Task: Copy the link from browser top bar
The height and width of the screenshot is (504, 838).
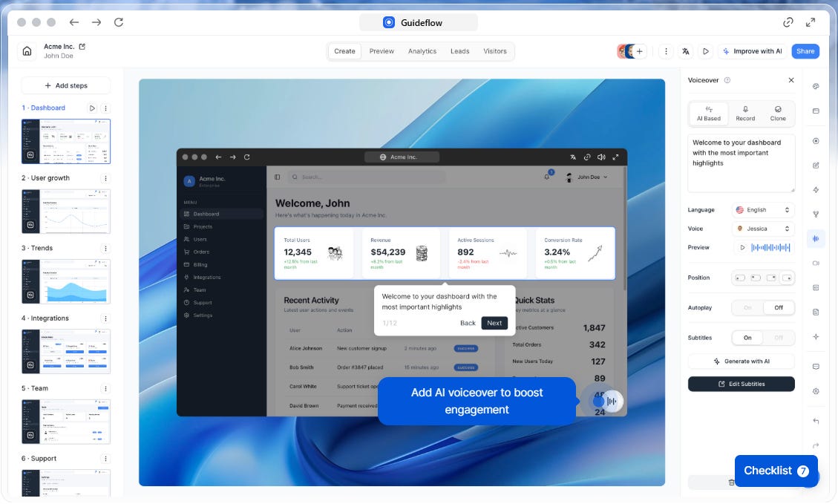Action: click(788, 22)
